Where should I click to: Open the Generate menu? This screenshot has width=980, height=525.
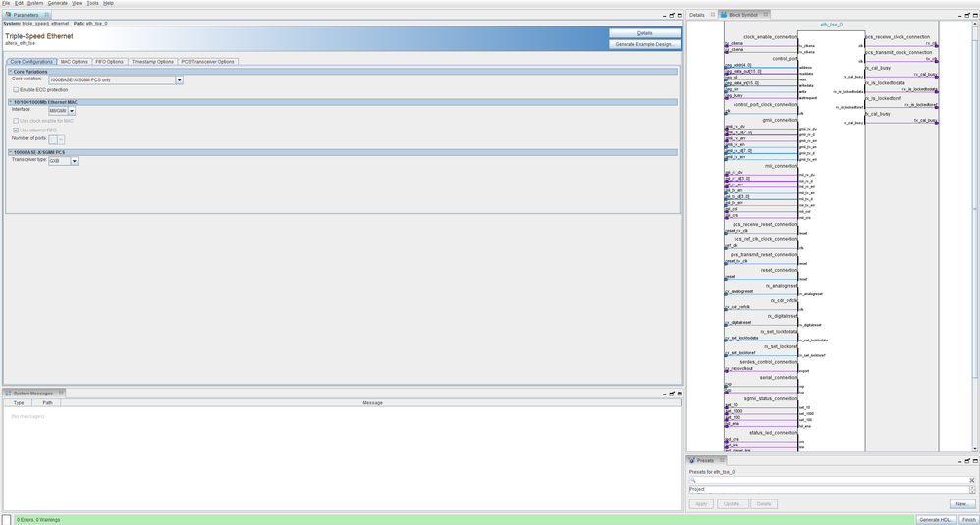pyautogui.click(x=58, y=3)
